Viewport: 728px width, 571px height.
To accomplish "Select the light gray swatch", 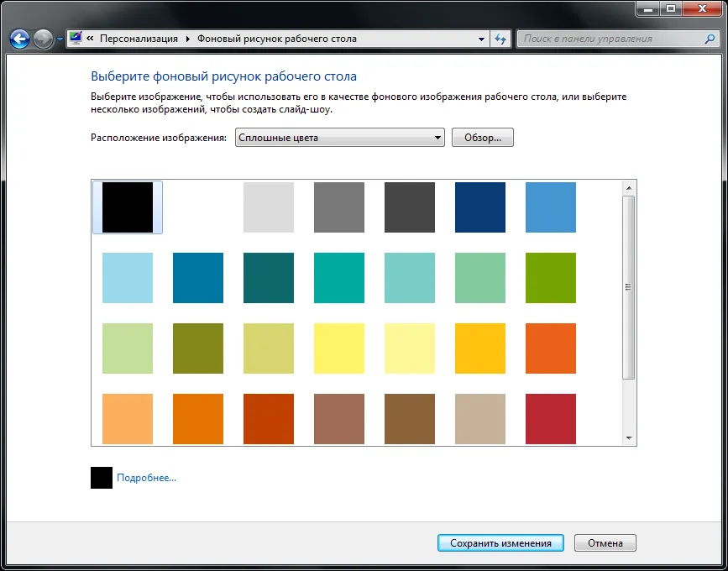I will pos(269,207).
